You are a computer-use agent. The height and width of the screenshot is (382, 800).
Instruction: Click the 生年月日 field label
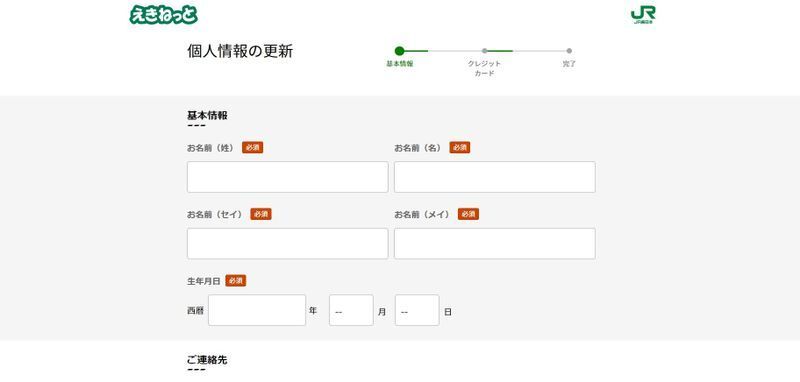(204, 281)
